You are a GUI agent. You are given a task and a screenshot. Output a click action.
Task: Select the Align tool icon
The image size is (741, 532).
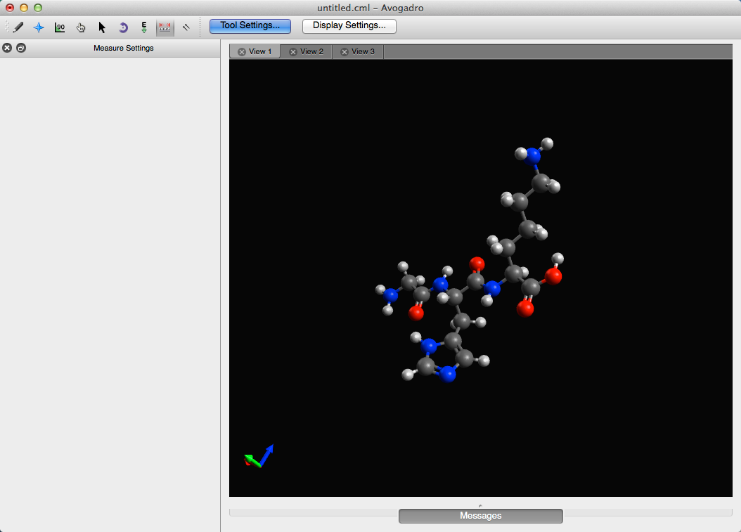click(x=186, y=27)
